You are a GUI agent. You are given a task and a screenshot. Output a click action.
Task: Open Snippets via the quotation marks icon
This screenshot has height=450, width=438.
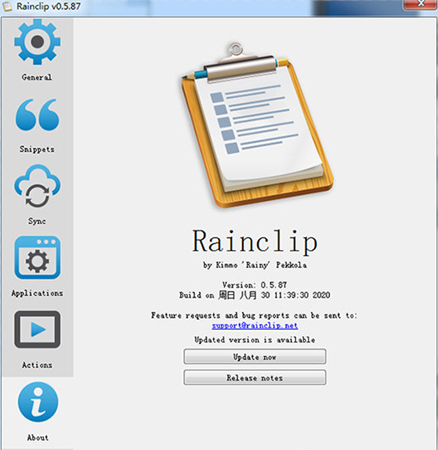point(37,115)
